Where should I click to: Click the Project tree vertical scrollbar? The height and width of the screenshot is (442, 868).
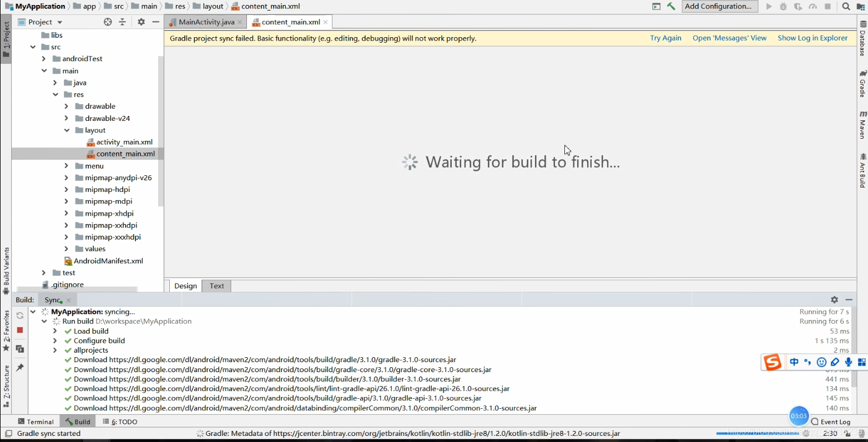[161, 131]
